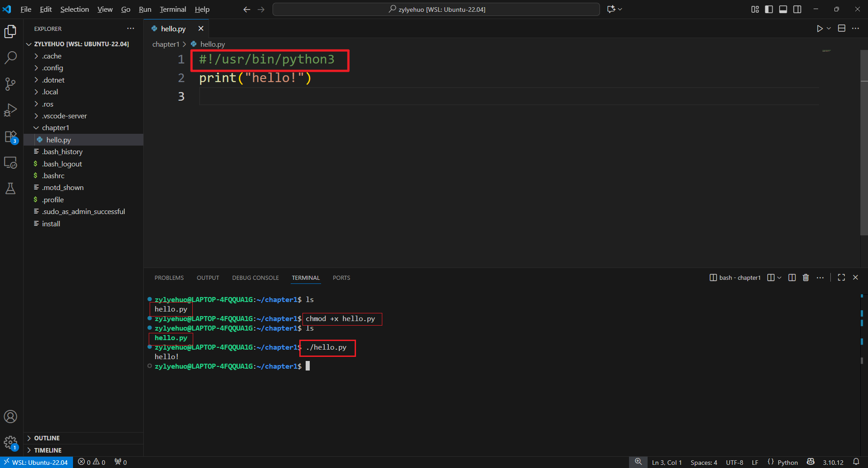Maximize the terminal panel size
Image resolution: width=868 pixels, height=468 pixels.
point(841,278)
